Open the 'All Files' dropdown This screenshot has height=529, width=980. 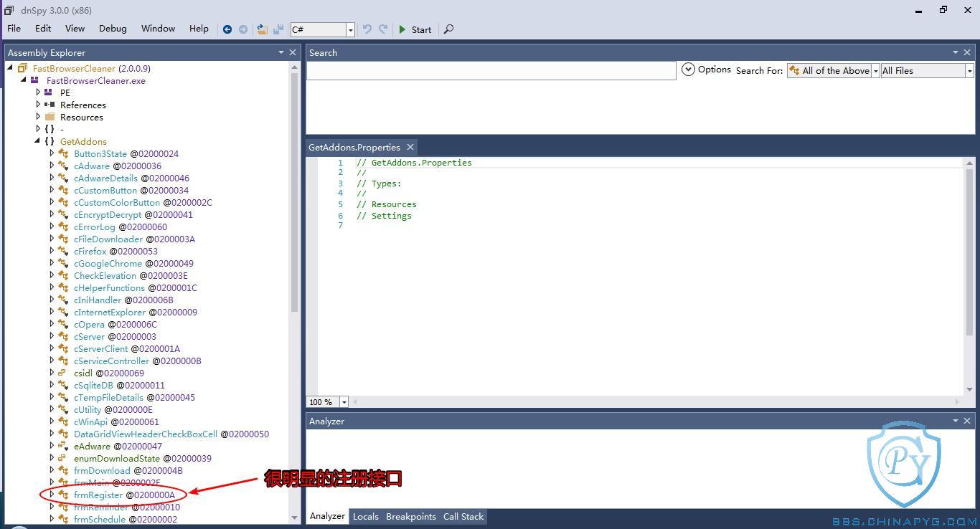point(927,70)
